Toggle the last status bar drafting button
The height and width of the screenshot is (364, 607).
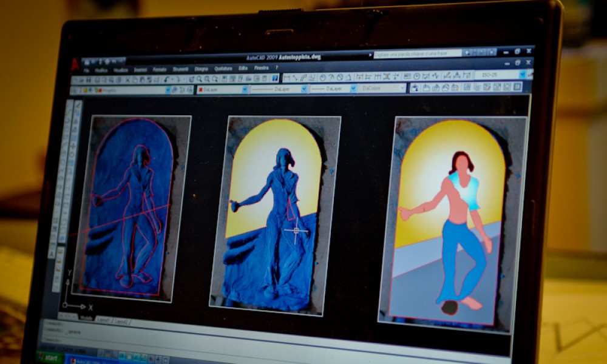pos(165,360)
